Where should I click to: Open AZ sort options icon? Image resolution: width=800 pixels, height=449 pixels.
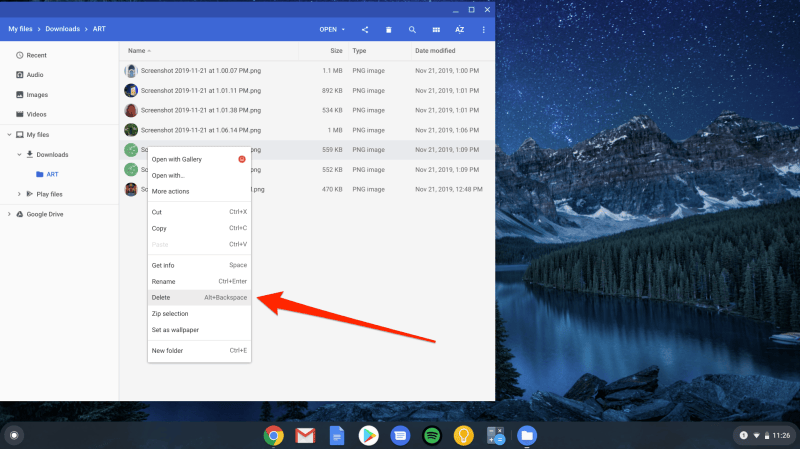pyautogui.click(x=460, y=30)
